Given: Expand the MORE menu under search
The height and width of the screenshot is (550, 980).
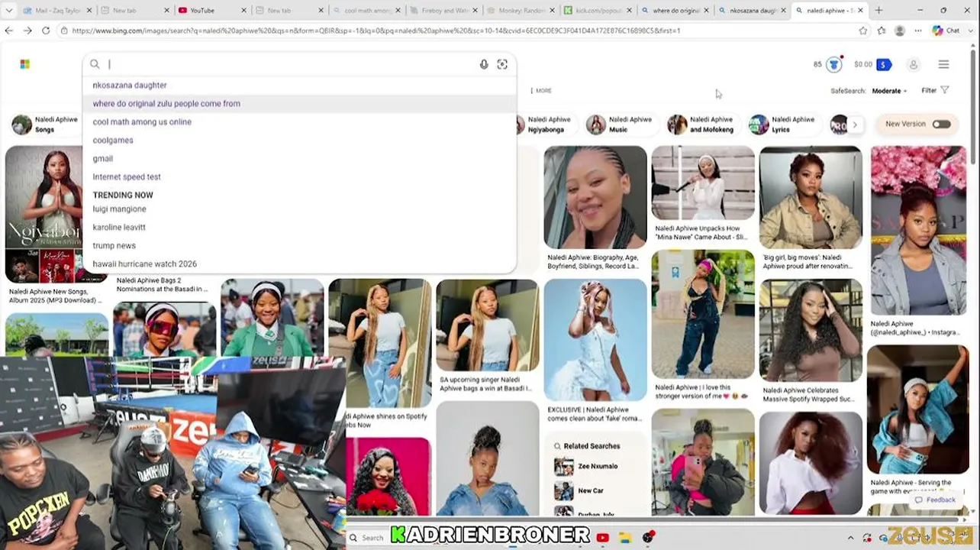Looking at the screenshot, I should click(542, 91).
